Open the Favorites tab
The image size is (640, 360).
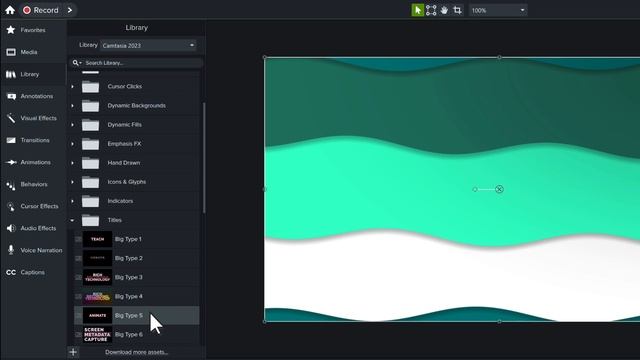33,30
